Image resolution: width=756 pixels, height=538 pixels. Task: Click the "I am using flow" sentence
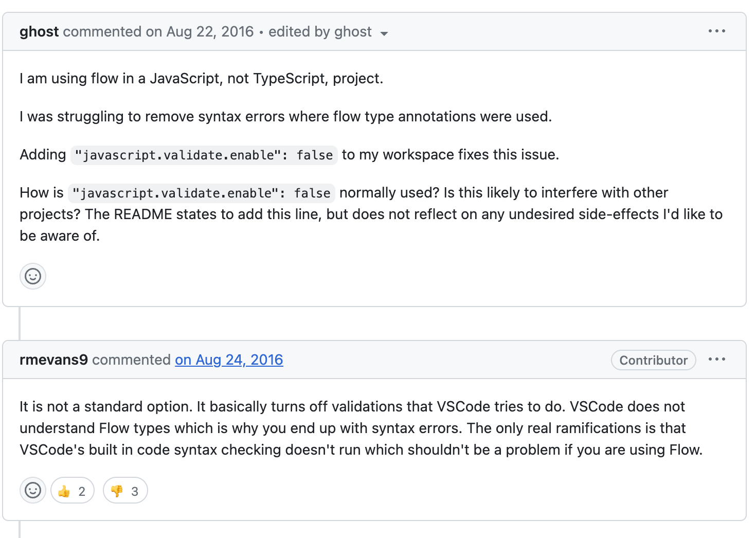pyautogui.click(x=201, y=79)
